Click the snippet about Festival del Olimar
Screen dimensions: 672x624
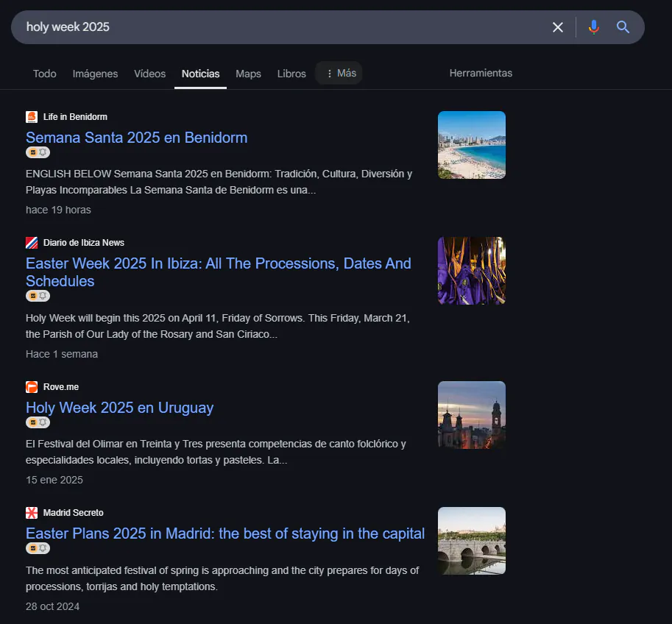[216, 452]
